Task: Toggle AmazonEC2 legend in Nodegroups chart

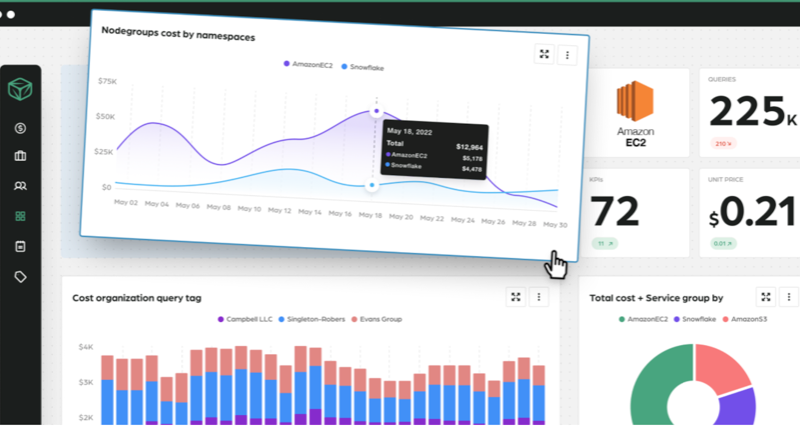Action: (x=308, y=65)
